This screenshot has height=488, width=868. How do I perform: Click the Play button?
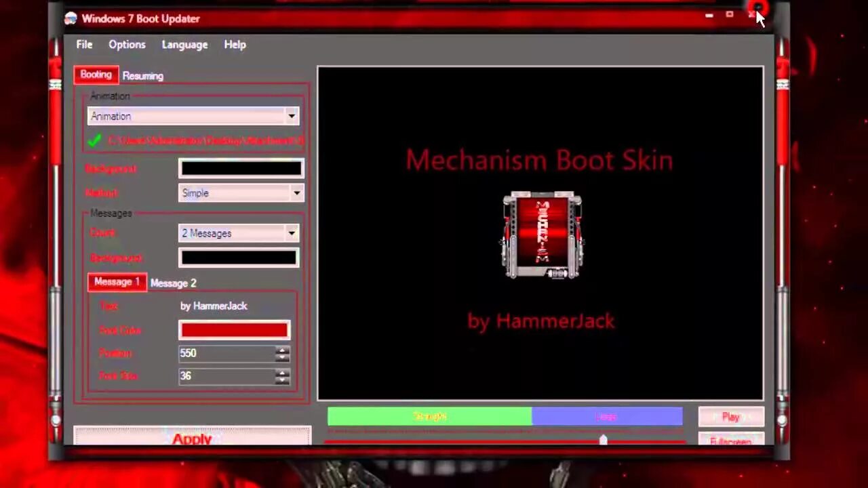pos(731,417)
